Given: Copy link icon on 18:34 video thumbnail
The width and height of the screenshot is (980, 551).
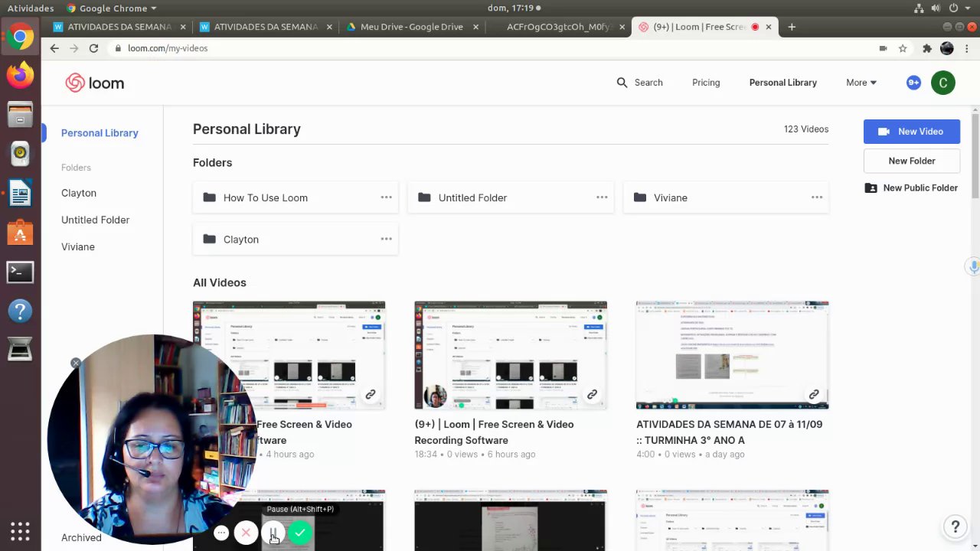Looking at the screenshot, I should point(592,394).
